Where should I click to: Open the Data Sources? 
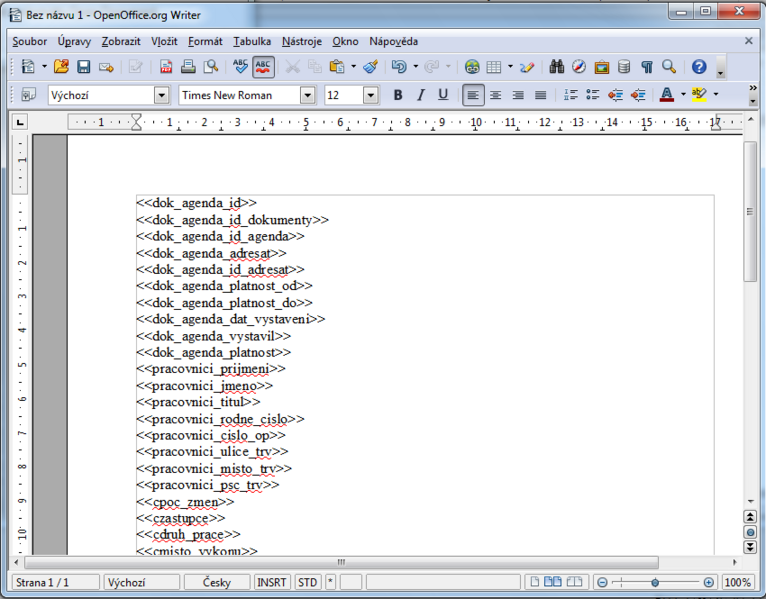[x=624, y=66]
